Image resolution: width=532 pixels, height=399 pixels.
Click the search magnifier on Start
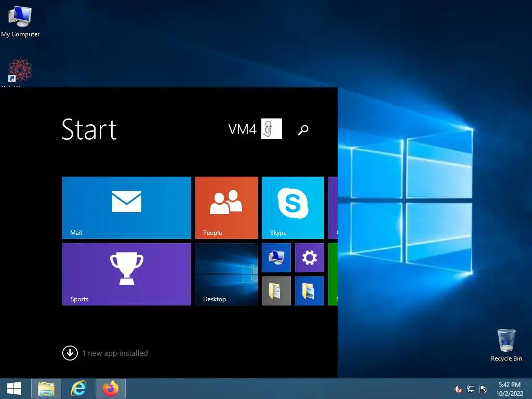click(303, 129)
